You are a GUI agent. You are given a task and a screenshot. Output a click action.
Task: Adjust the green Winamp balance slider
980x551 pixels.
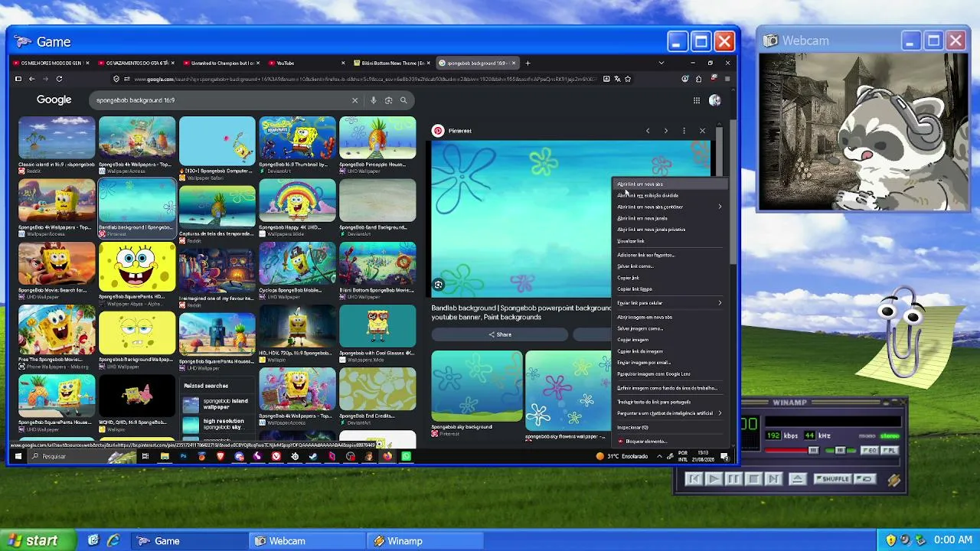[840, 451]
